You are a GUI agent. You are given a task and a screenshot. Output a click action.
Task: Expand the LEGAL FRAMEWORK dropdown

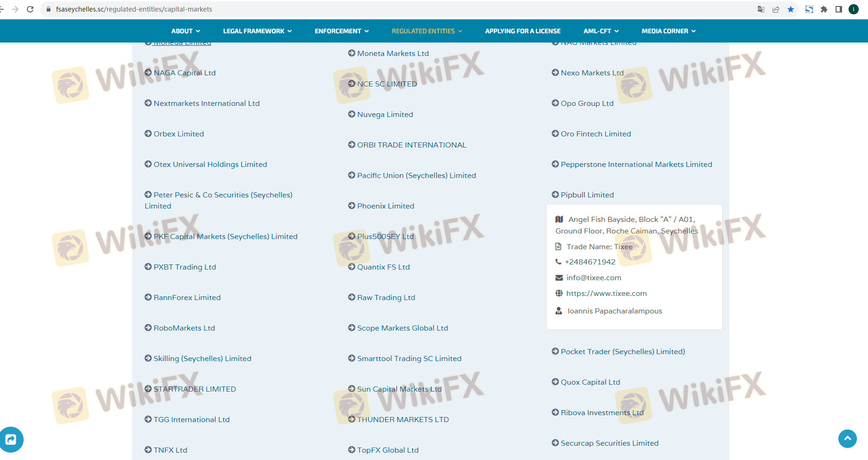click(257, 31)
